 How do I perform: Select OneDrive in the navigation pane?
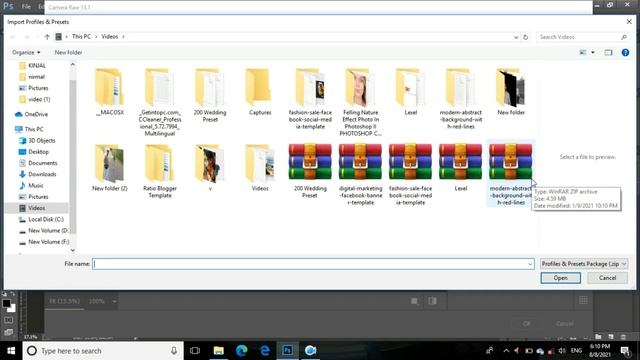point(31,114)
